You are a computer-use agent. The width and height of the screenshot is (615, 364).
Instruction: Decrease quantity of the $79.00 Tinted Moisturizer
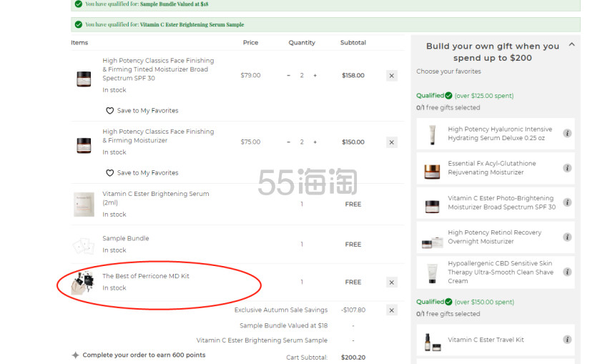coord(289,75)
